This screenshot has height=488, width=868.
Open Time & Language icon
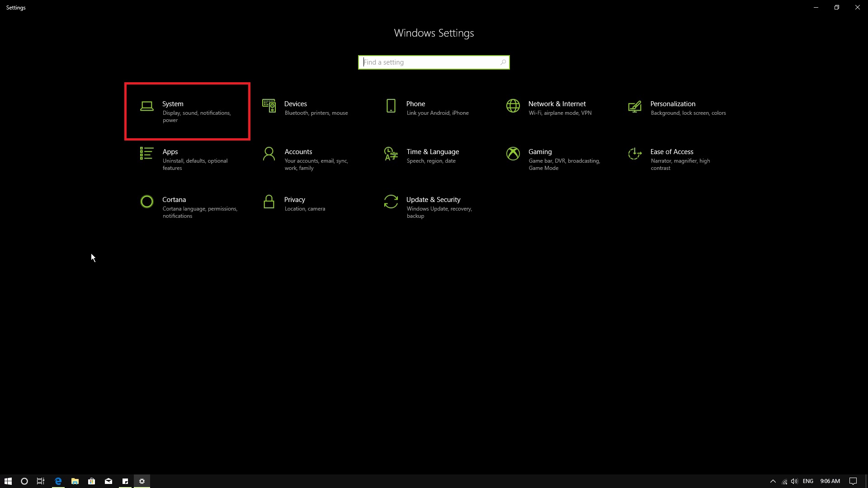(x=391, y=154)
